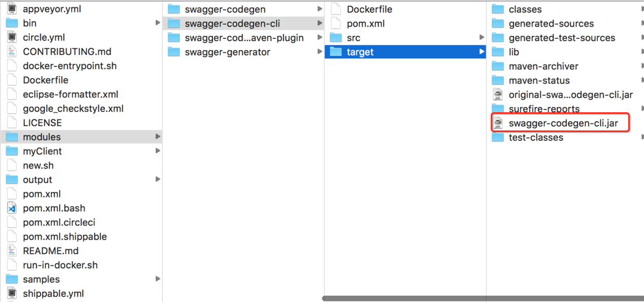Click the README.md document icon

12,251
